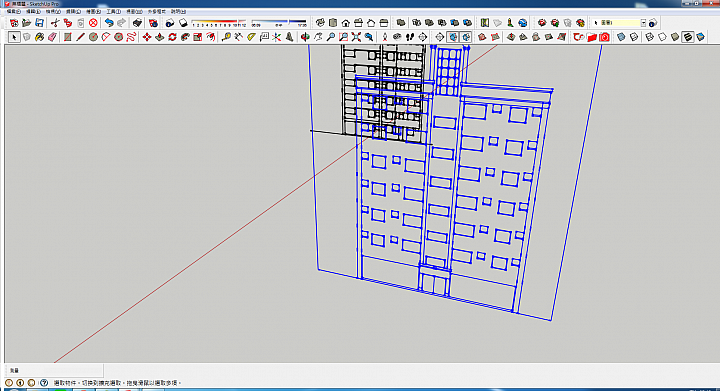Click the Section Plane tool icon

pos(439,37)
